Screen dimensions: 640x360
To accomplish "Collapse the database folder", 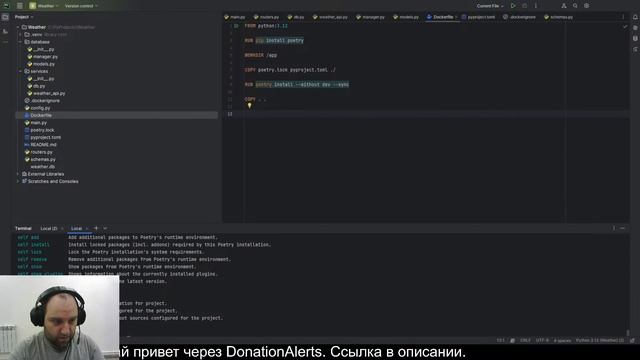I will pyautogui.click(x=21, y=42).
